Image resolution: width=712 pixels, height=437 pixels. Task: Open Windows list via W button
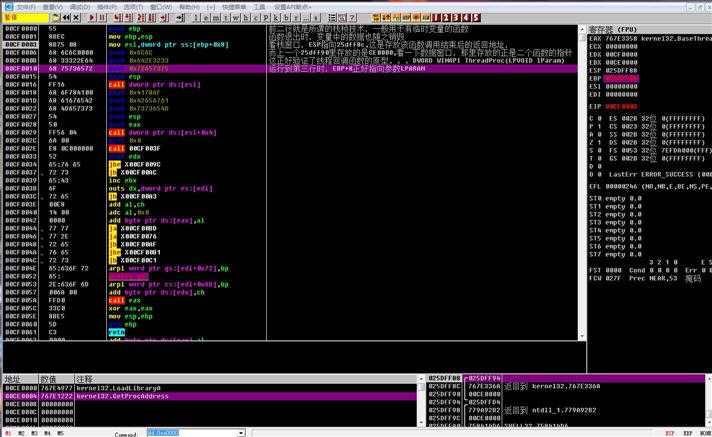click(236, 18)
